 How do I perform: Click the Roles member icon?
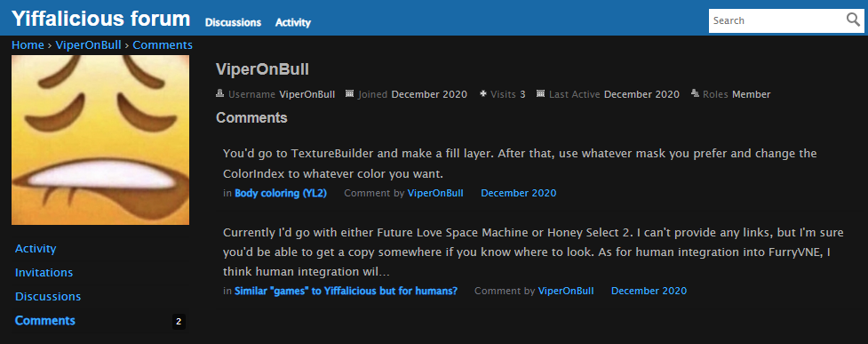coord(695,93)
